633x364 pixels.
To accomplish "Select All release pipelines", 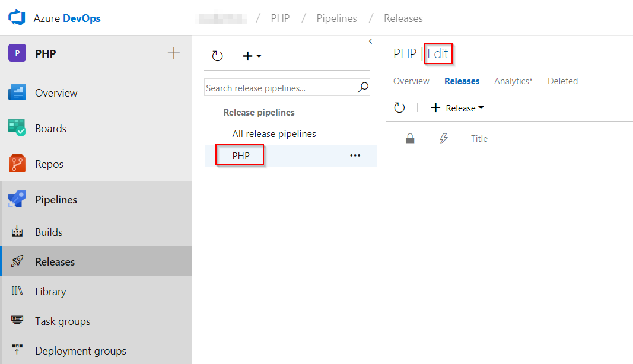I will 274,133.
